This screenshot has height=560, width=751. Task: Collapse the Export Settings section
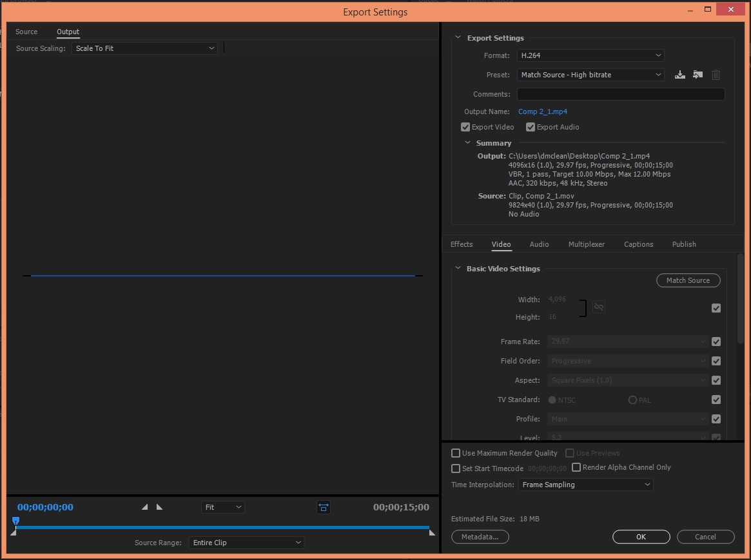(458, 37)
